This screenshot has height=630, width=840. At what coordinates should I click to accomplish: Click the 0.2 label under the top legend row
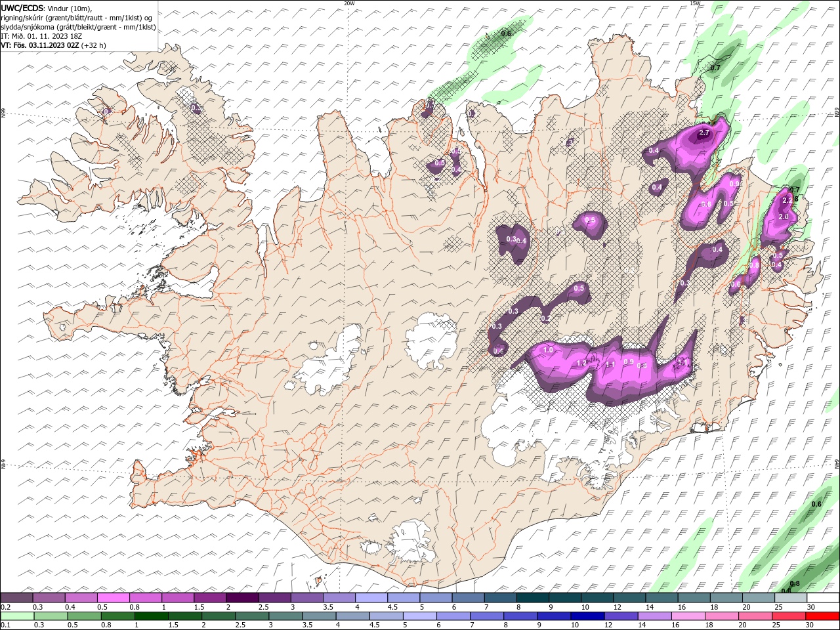6,607
